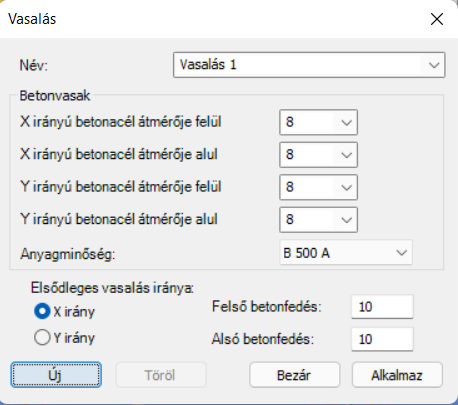Click the Bezár button
This screenshot has height=405, width=458.
point(294,375)
